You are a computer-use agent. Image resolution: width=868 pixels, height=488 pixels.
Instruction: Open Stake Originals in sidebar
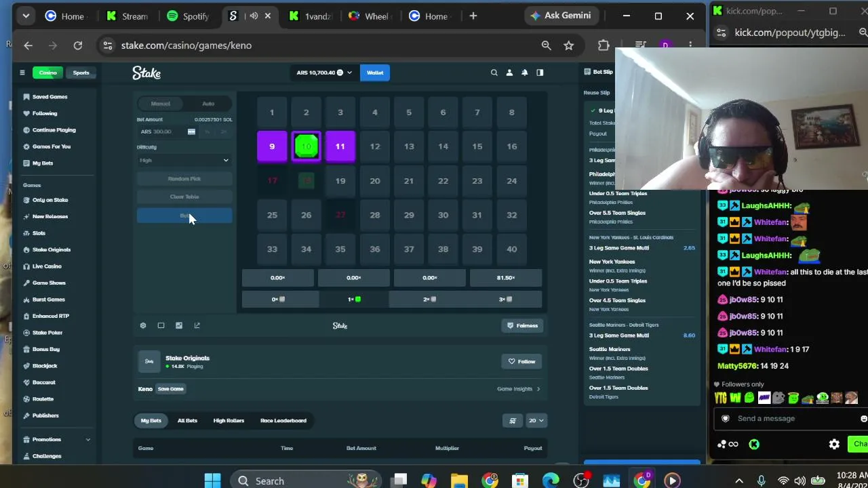51,249
